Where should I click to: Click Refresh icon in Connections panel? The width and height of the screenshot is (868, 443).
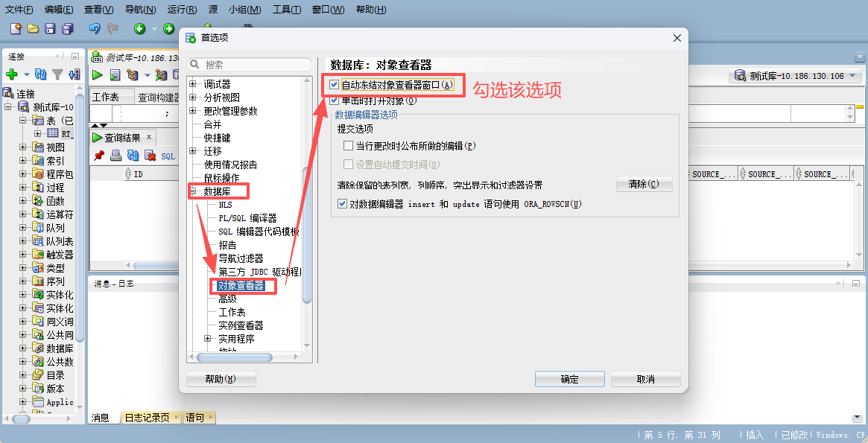[x=40, y=74]
